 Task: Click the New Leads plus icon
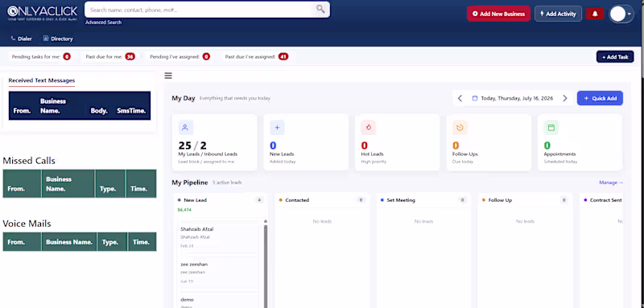click(277, 128)
